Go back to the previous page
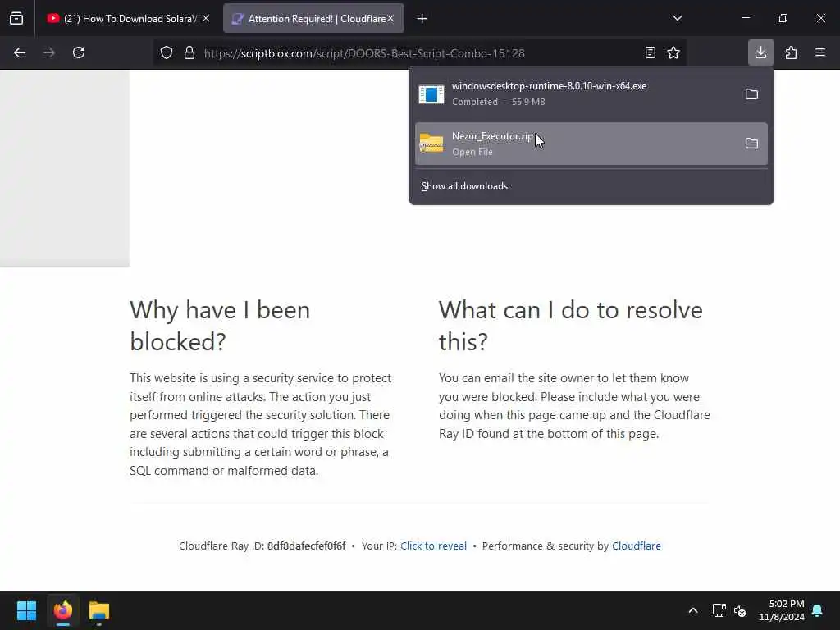840x630 pixels. (20, 52)
